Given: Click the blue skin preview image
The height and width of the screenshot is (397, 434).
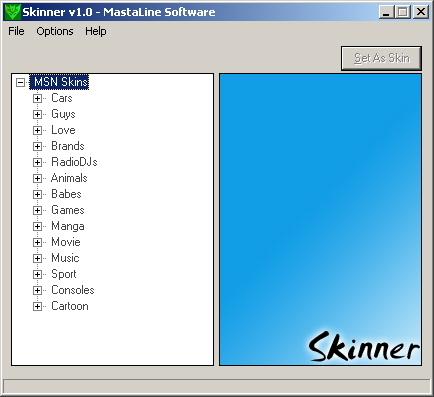Looking at the screenshot, I should [320, 220].
